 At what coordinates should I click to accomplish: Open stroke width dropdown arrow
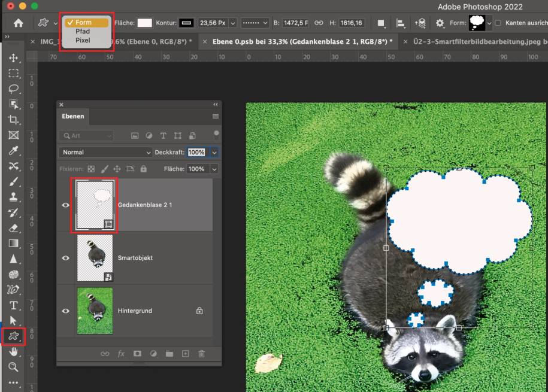click(x=233, y=23)
